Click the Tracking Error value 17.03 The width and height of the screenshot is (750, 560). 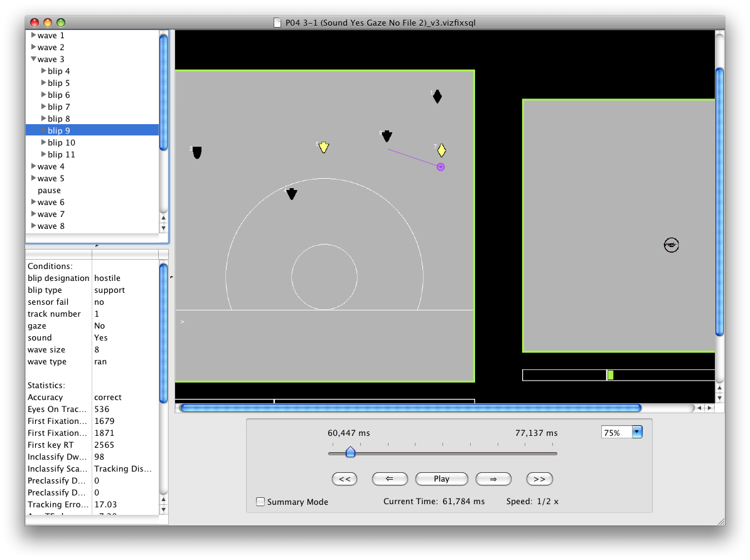[x=105, y=505]
